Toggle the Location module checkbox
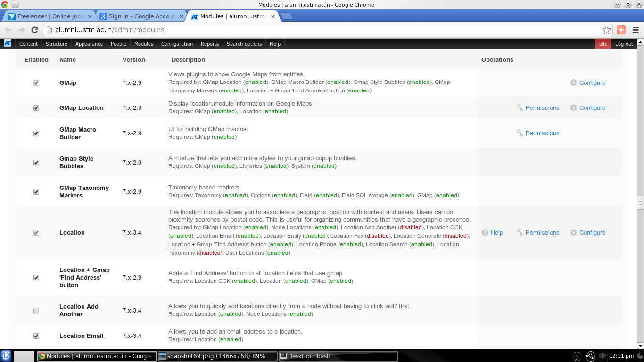The height and width of the screenshot is (362, 644). point(36,233)
